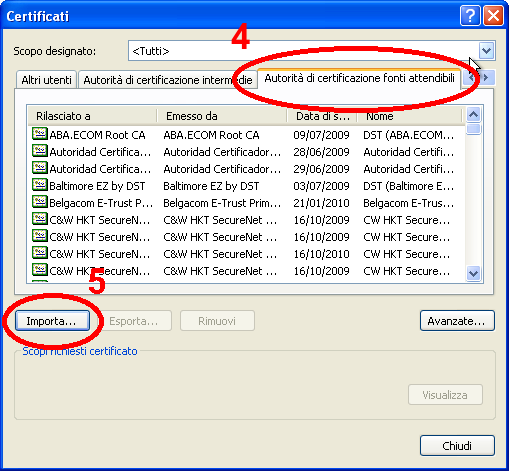Click the Belgacom E-Trust certificate icon

coord(40,202)
